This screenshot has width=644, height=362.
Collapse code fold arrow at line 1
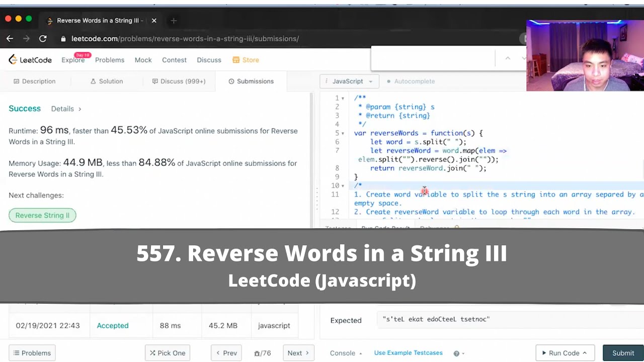[x=343, y=98]
